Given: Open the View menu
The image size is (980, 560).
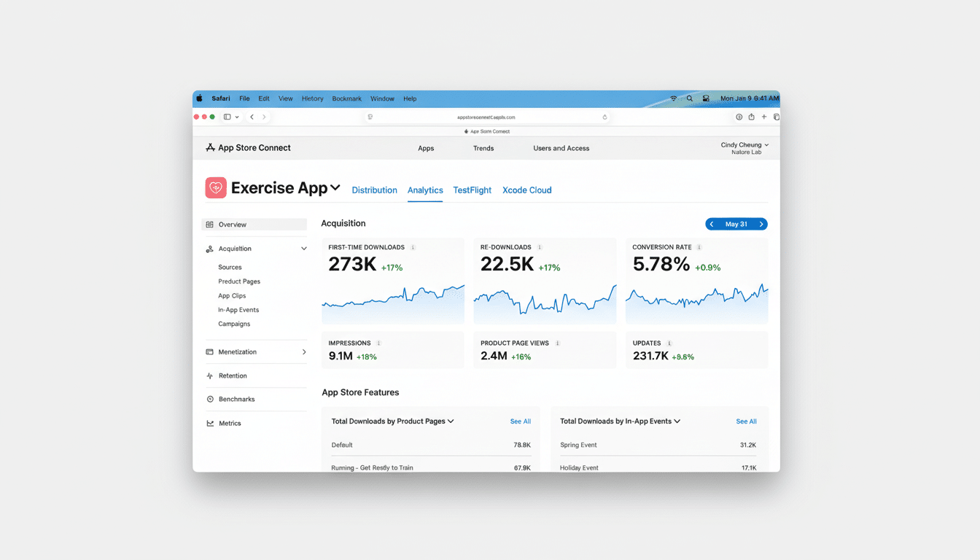Looking at the screenshot, I should 286,98.
